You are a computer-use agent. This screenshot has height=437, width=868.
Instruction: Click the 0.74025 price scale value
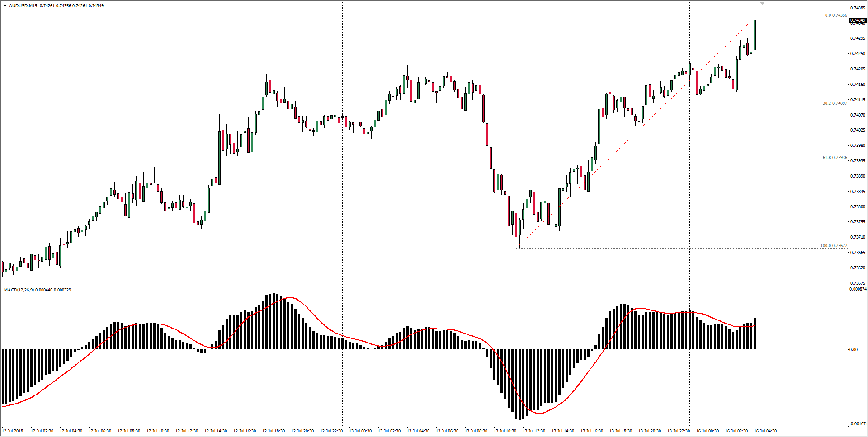click(x=857, y=130)
